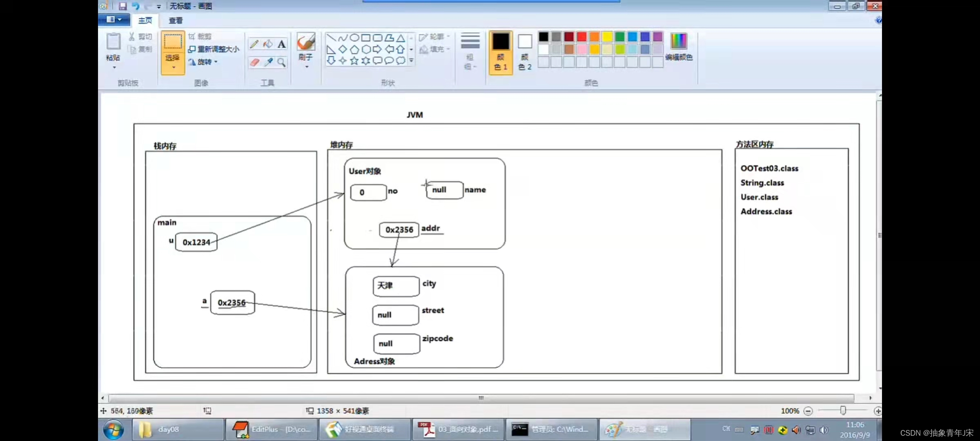Screen dimensions: 980x441
Task: Click the Save icon in title bar
Action: pos(122,6)
